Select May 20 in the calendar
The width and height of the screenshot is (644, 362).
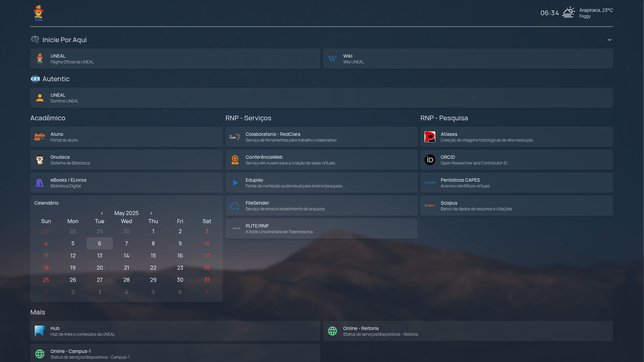point(100,268)
